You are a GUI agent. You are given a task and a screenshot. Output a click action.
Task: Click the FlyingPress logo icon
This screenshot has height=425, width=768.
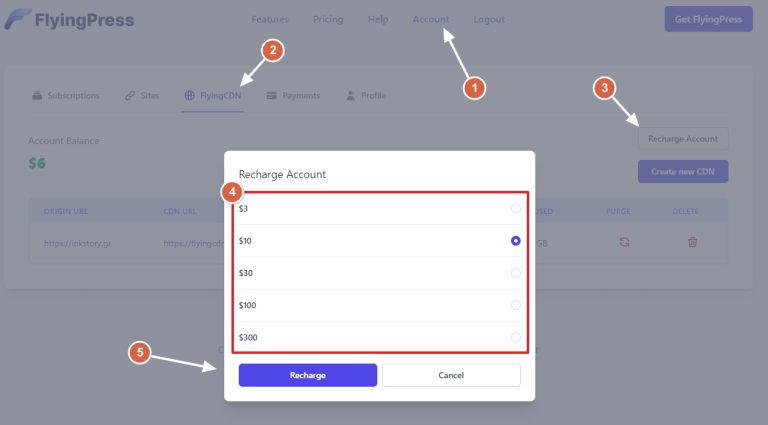[x=17, y=20]
